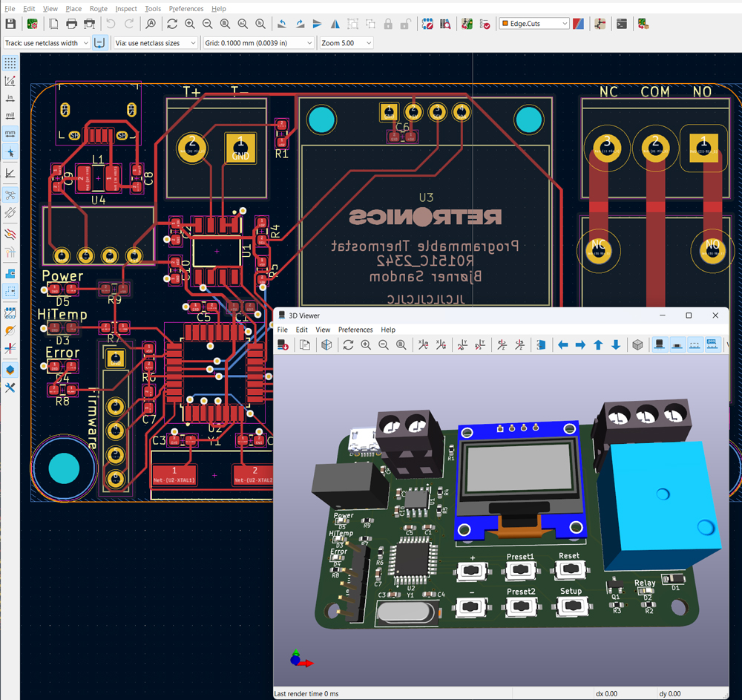This screenshot has height=700, width=742.
Task: Move 3D board left with arrow icon
Action: coord(563,344)
